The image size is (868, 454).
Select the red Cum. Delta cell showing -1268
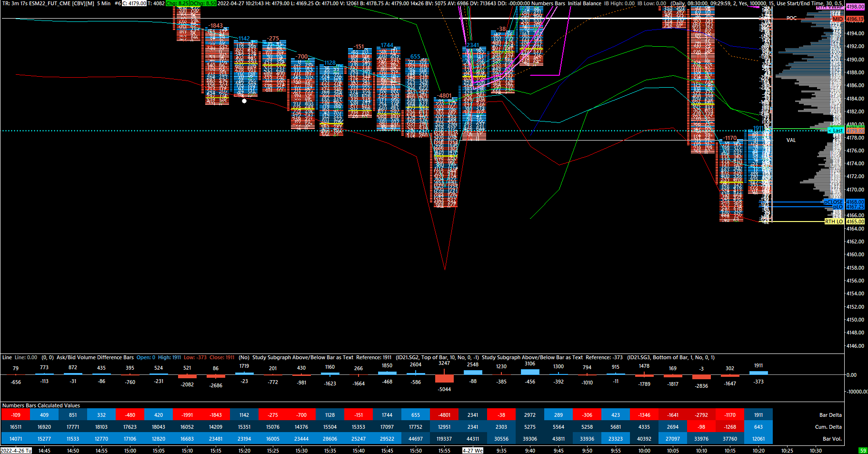(730, 427)
